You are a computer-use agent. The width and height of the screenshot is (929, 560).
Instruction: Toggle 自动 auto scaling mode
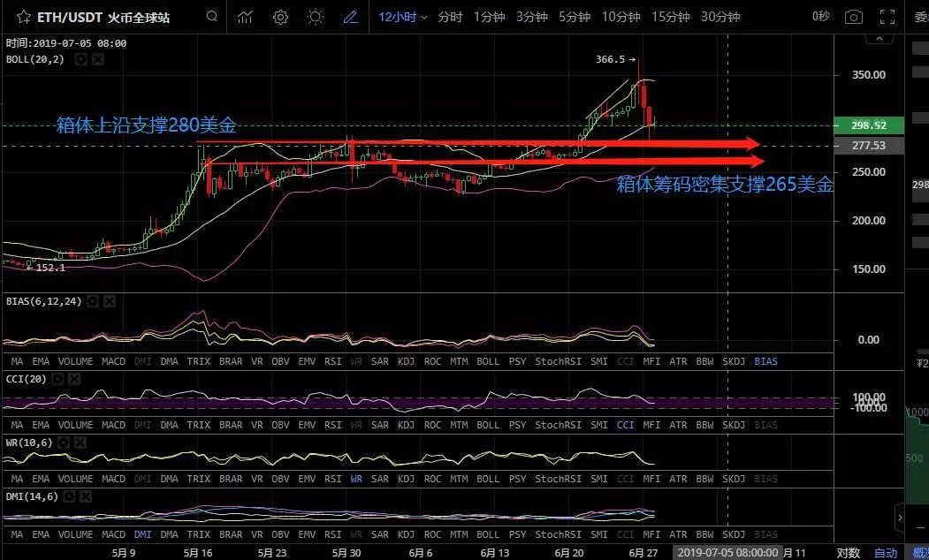885,549
